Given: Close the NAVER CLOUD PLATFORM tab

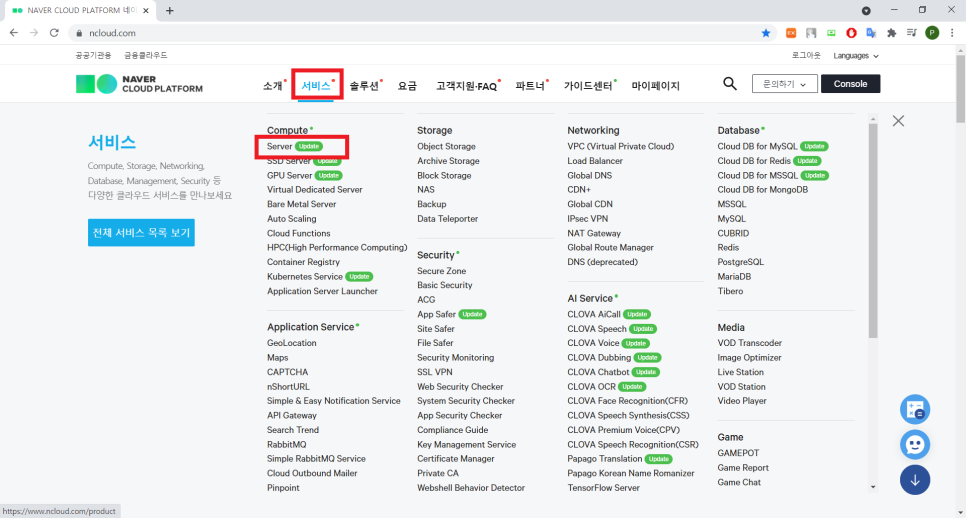Looking at the screenshot, I should 146,10.
